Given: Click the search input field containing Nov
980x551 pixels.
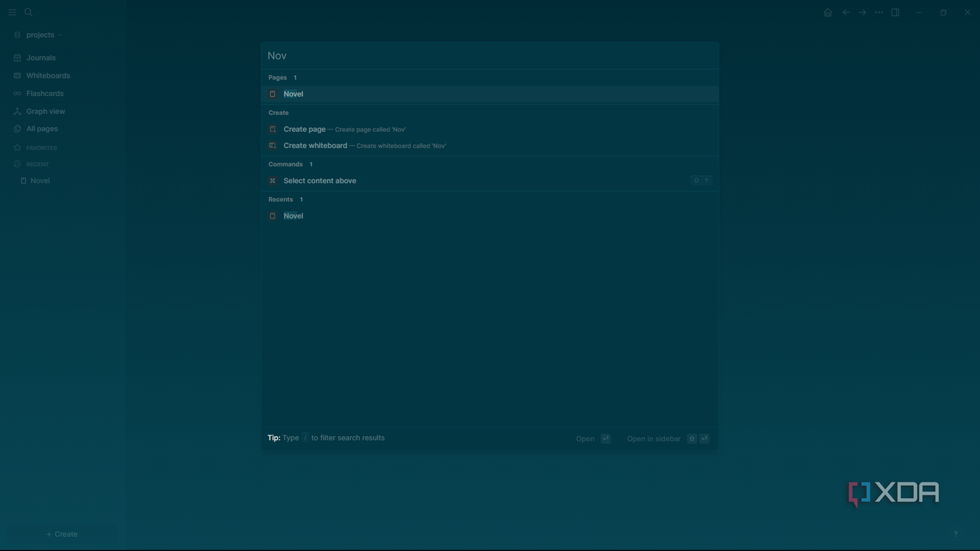Looking at the screenshot, I should 490,55.
